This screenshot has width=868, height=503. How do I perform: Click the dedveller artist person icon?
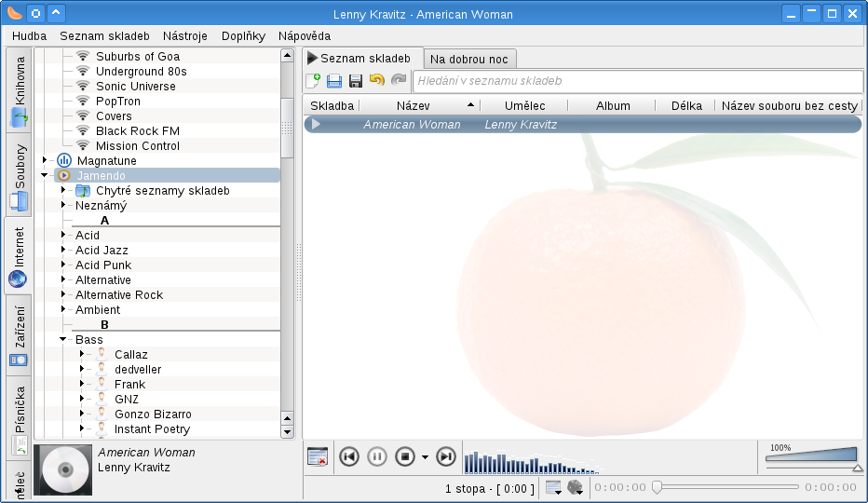(102, 369)
